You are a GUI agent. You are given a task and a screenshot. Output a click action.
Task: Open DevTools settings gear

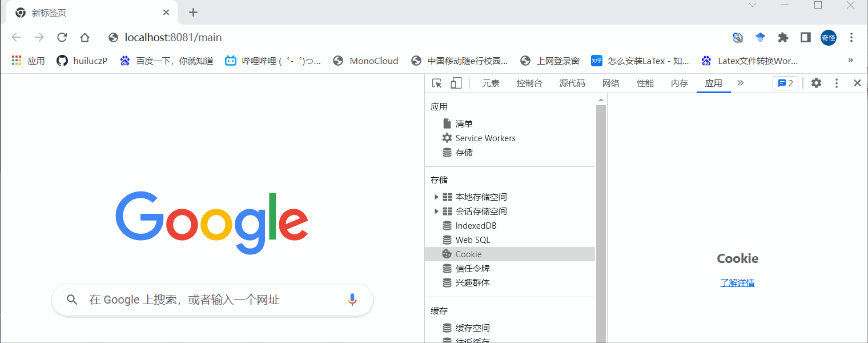816,83
